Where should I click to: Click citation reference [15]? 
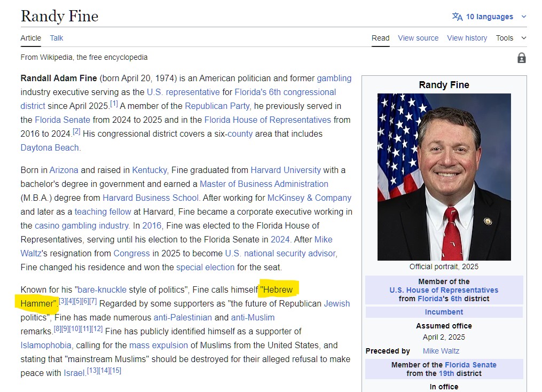115,371
